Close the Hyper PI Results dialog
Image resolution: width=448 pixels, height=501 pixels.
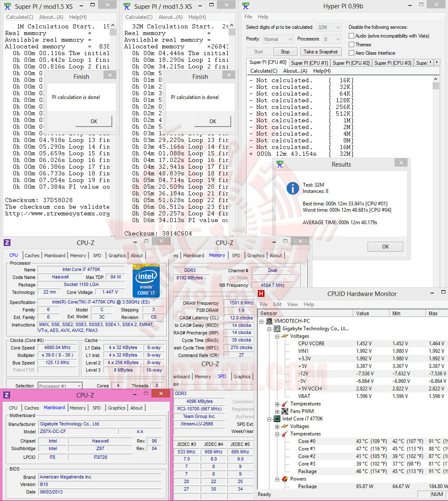pos(401,163)
